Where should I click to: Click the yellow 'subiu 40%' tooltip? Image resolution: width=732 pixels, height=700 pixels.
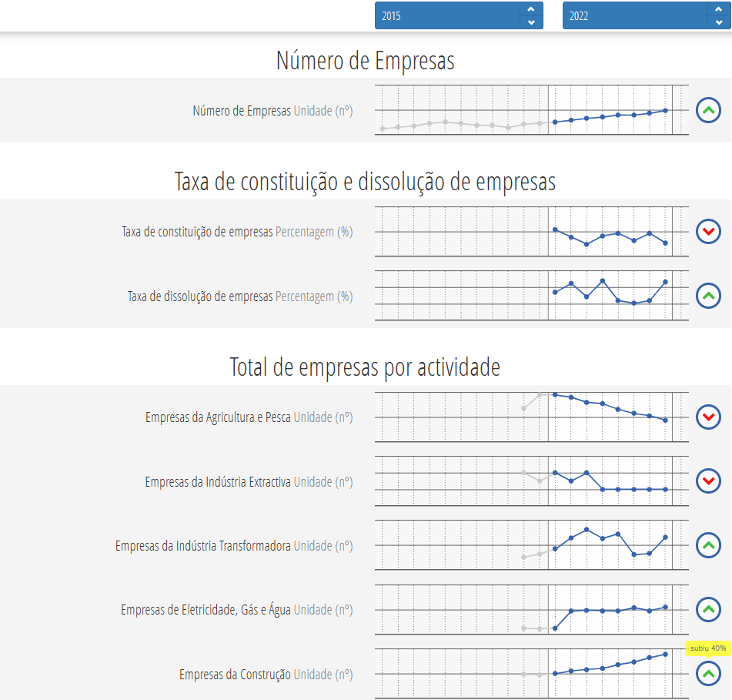(708, 648)
